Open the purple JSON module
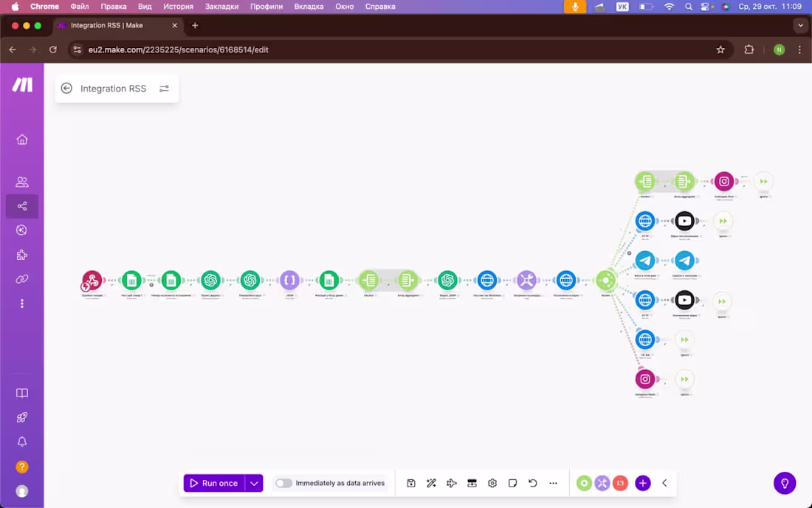The image size is (812, 508). click(x=289, y=280)
